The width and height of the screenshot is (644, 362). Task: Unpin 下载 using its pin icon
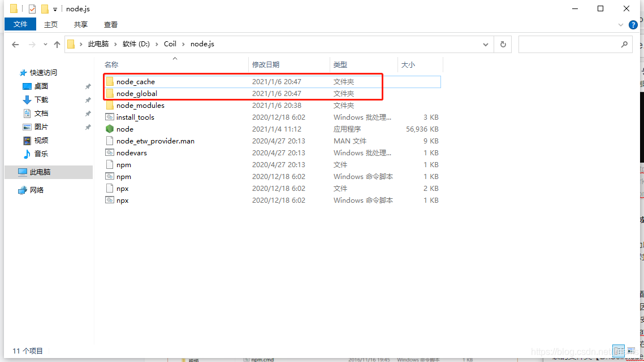click(x=88, y=100)
